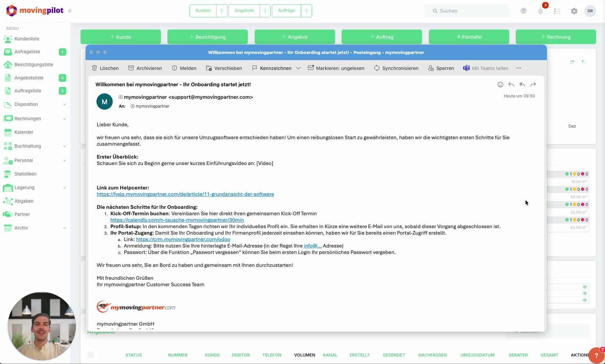Screen dimensions: 605x364
Task: Expand Kennzeichnen flag options dropdown
Action: click(298, 68)
